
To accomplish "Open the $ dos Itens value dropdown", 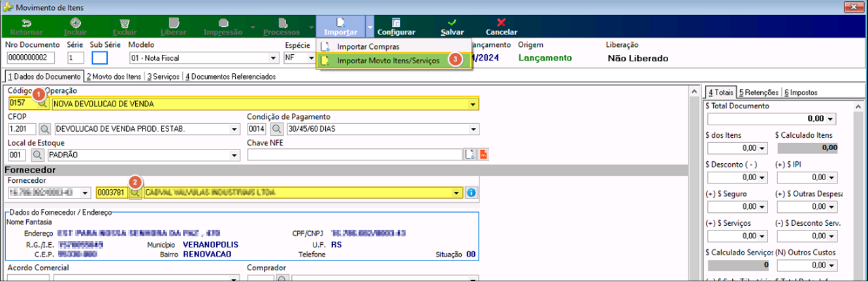I will [x=762, y=148].
